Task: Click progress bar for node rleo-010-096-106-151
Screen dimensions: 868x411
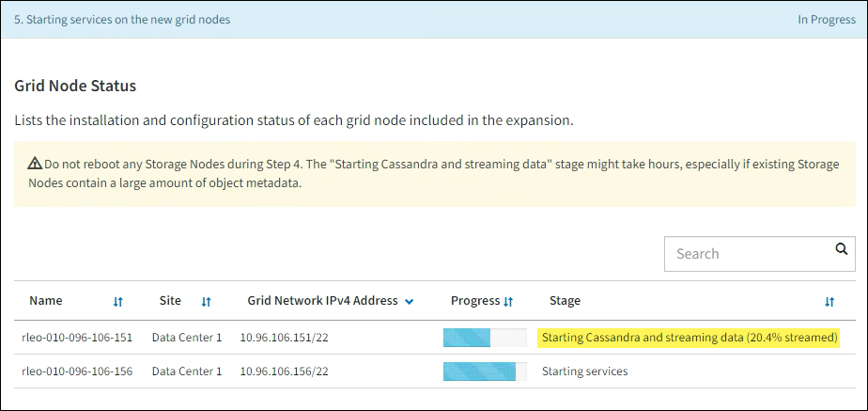Action: 485,337
